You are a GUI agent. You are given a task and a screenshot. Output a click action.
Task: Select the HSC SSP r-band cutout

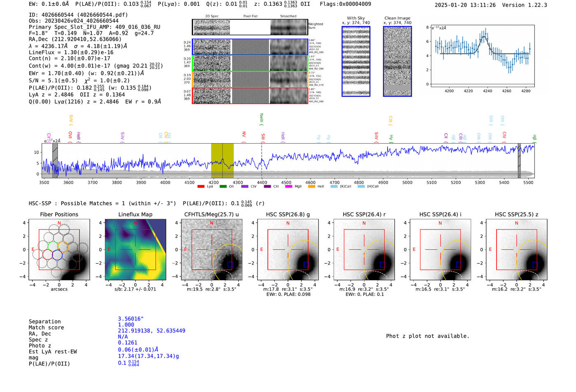click(x=364, y=250)
